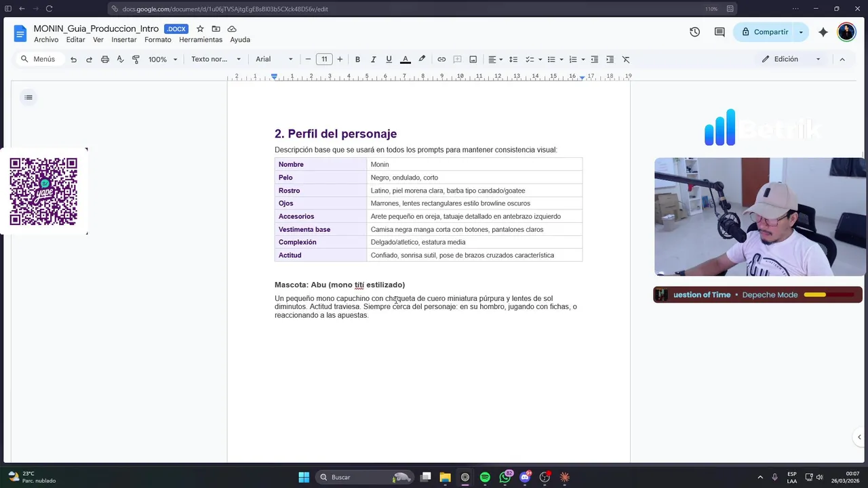Click the .DOCX format badge
The width and height of the screenshot is (868, 488).
click(176, 29)
